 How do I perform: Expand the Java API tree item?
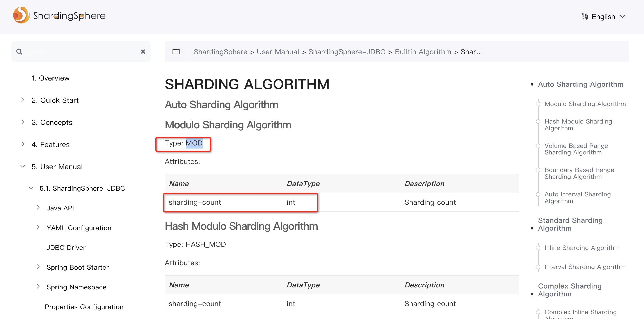coord(38,207)
